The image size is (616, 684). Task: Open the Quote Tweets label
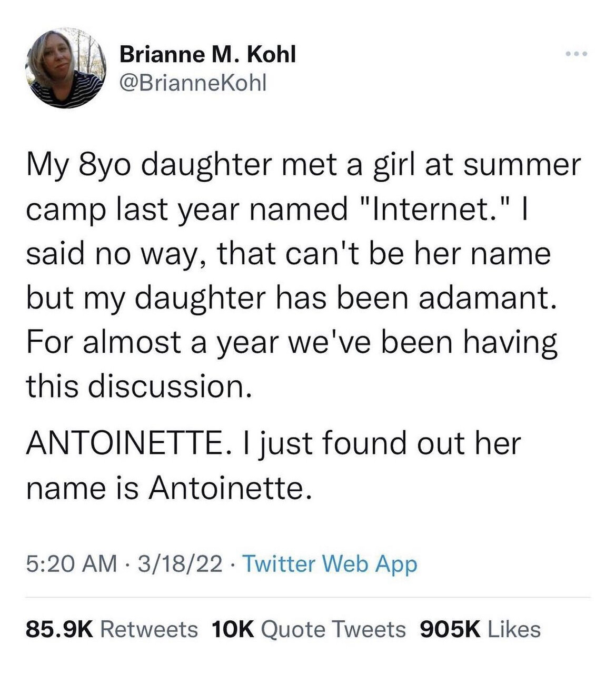point(333,629)
